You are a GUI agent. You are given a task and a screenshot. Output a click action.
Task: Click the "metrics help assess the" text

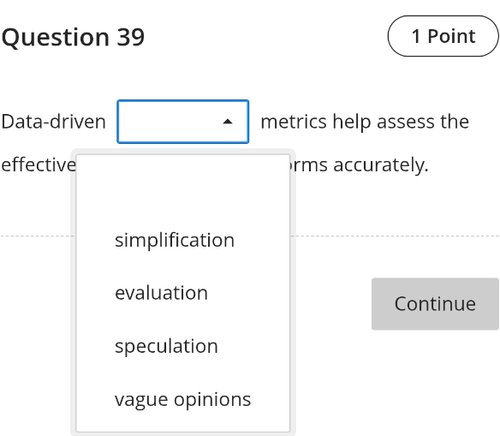pos(365,122)
